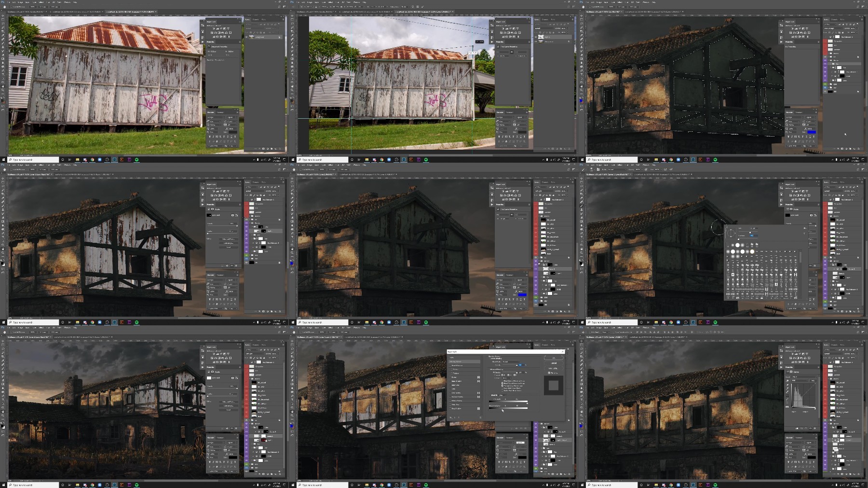Enable Inner Shadow checkbox in Layer Style dialog

[x=450, y=381]
